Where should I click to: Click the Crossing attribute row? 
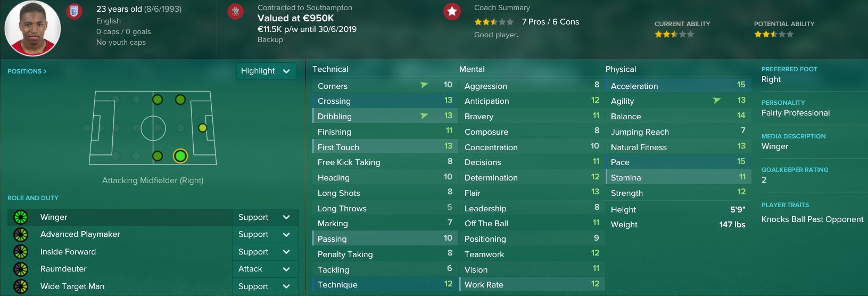coord(384,101)
